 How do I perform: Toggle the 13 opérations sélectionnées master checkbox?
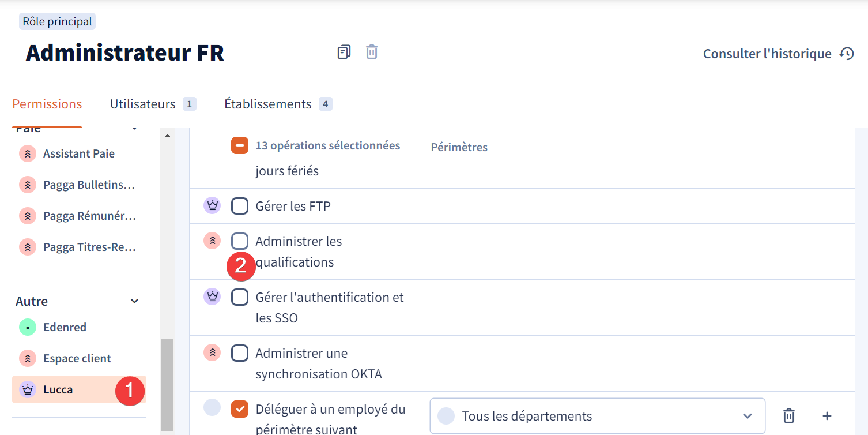pos(240,145)
